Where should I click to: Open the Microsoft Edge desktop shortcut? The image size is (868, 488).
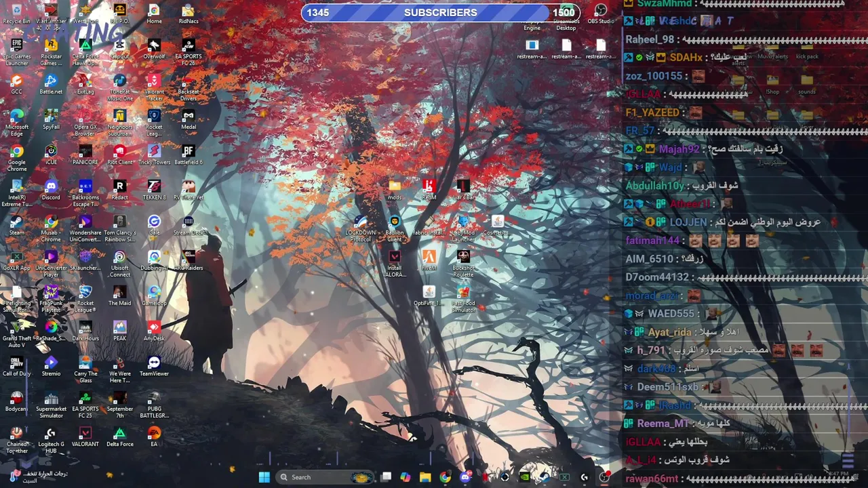17,123
